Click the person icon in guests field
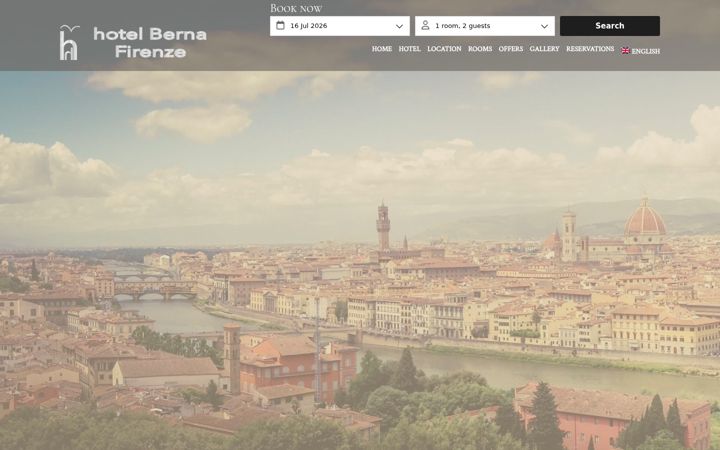Viewport: 720px width, 450px height. pyautogui.click(x=425, y=26)
